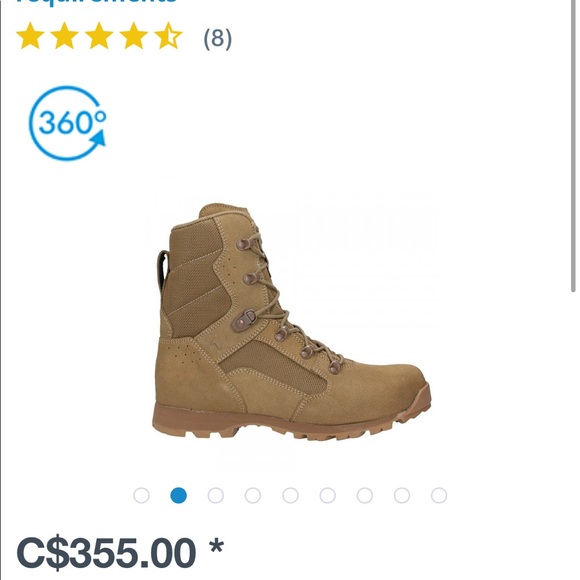Screen dimensions: 580x580
Task: Click the page scrollbar on the right edge
Action: coord(573,146)
